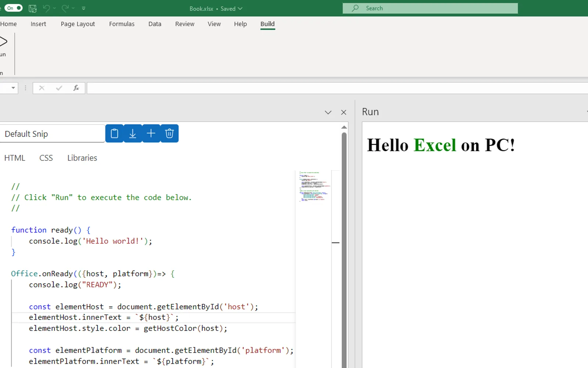Screen dimensions: 588x368
Task: Click the Undo arrow icon
Action: [46, 8]
